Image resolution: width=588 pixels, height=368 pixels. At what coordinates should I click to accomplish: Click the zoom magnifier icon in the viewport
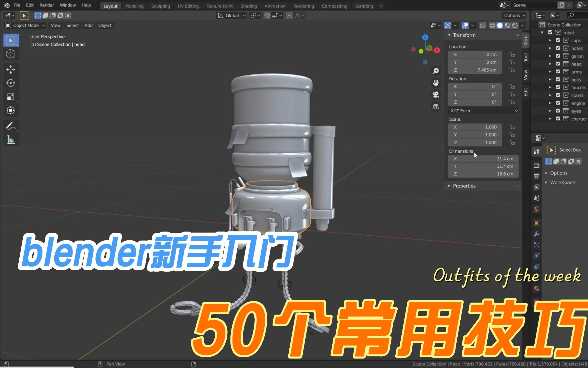click(436, 71)
